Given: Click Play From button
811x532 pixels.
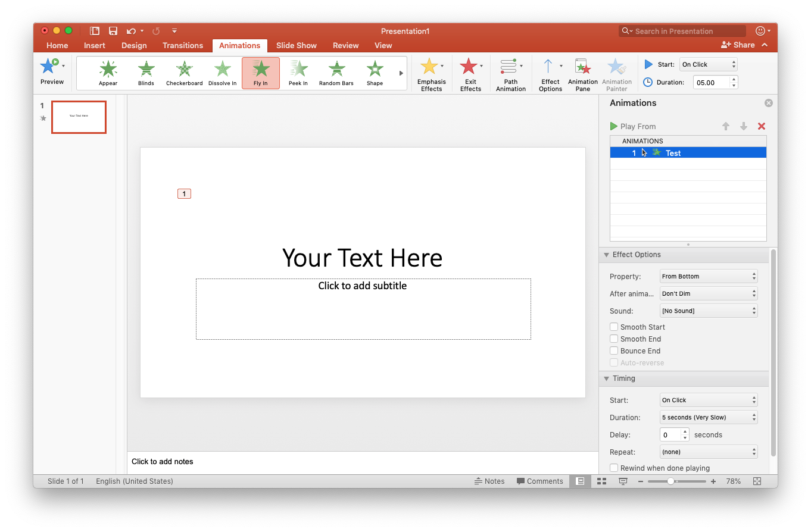Looking at the screenshot, I should (632, 126).
